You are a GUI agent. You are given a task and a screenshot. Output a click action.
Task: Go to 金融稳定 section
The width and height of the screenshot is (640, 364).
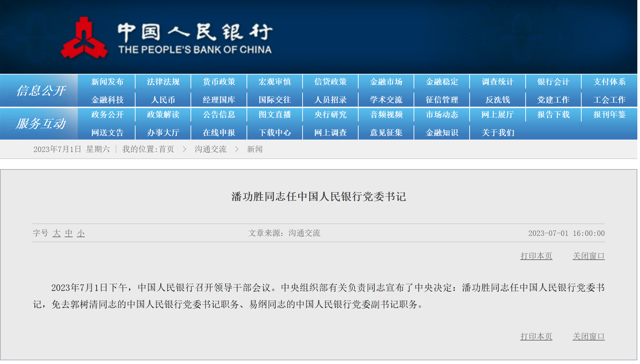442,82
